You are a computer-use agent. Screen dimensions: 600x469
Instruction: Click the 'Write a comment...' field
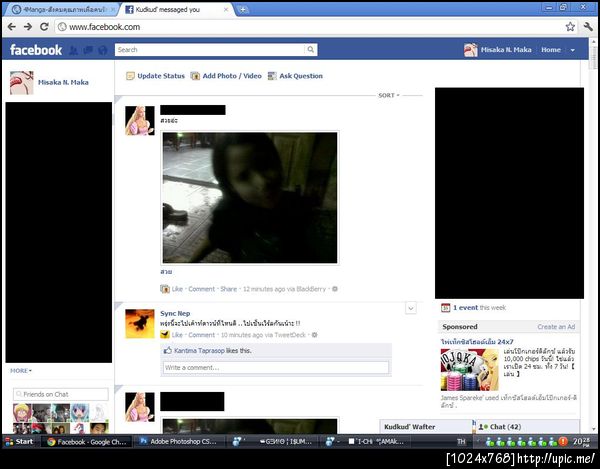pos(276,368)
